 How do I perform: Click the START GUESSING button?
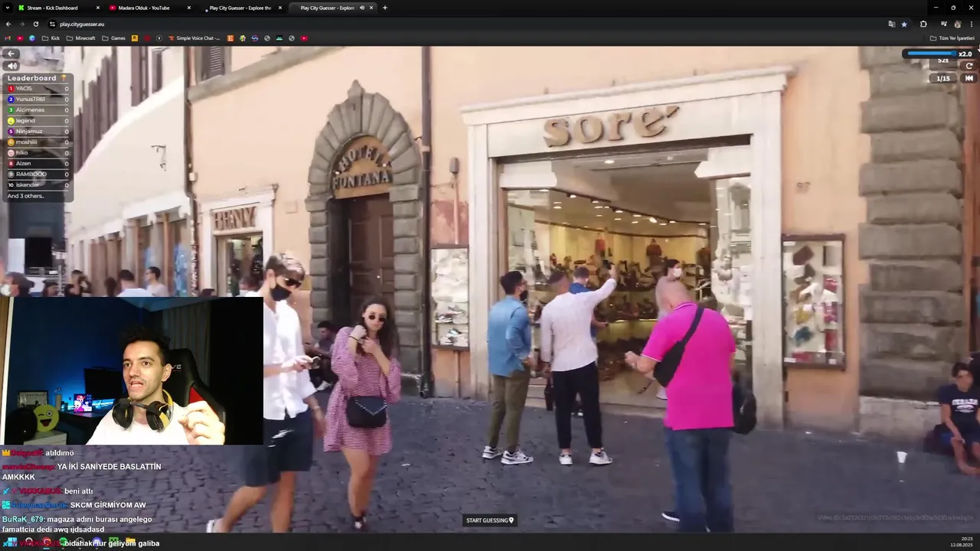coord(490,520)
